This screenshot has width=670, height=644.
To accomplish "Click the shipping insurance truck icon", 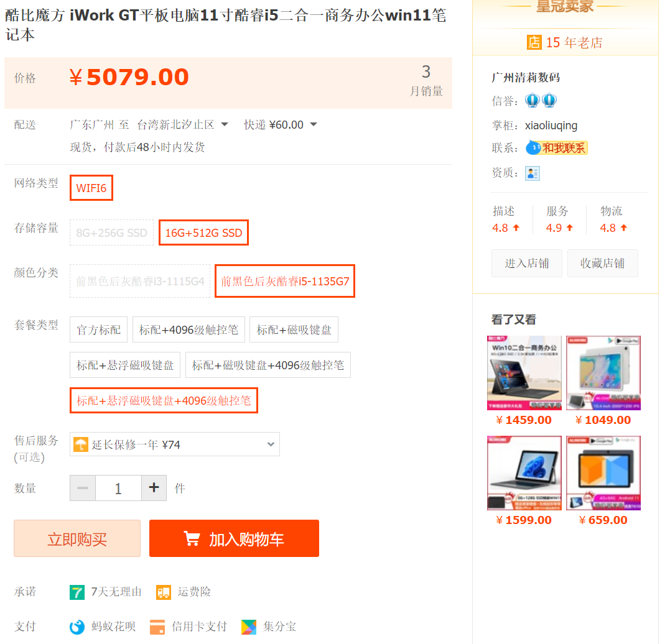I will pos(164,592).
